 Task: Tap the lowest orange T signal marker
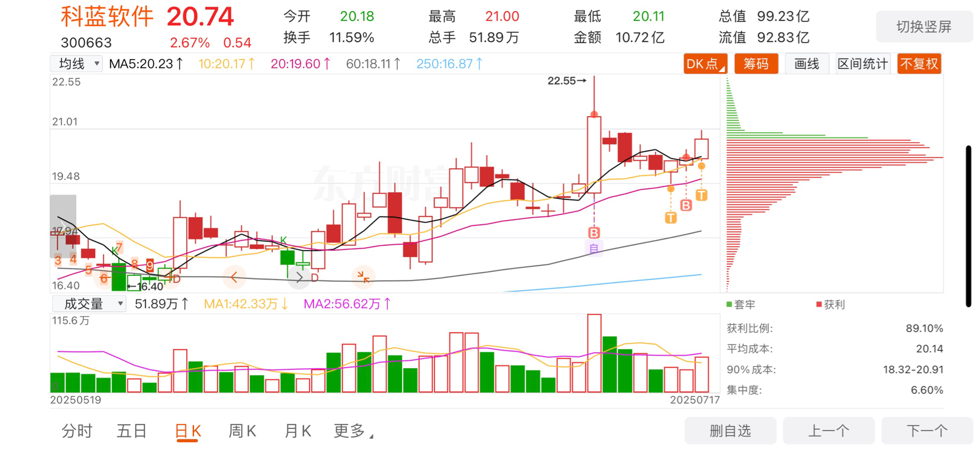click(x=670, y=218)
